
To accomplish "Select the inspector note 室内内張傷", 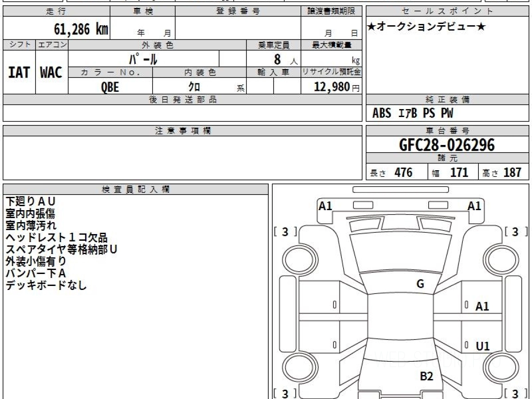I will click(x=30, y=214).
